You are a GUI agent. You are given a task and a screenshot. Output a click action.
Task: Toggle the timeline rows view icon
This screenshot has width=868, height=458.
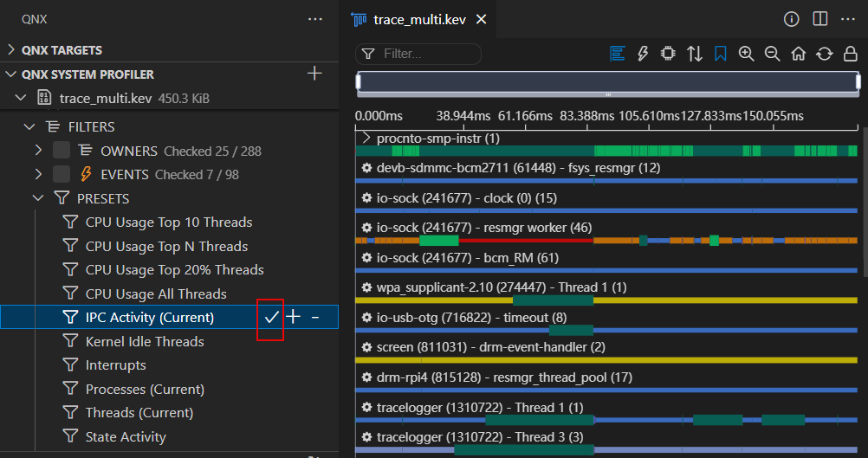[617, 54]
